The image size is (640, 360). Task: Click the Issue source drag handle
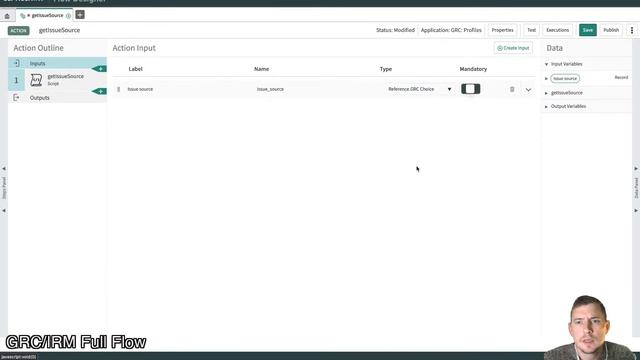(x=118, y=89)
